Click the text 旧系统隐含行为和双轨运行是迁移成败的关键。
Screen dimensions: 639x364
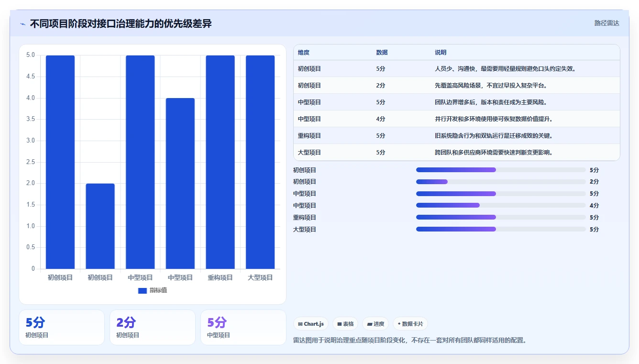[x=494, y=136]
